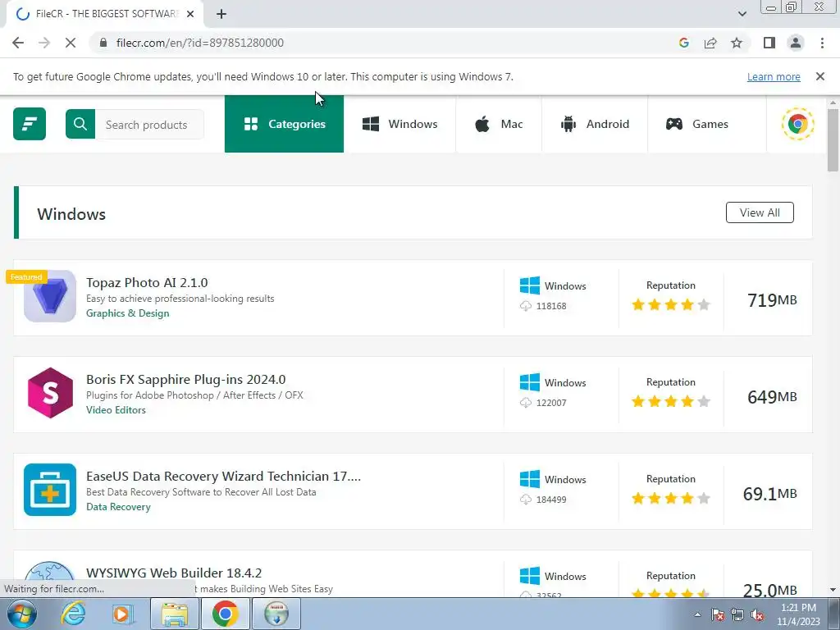Image resolution: width=840 pixels, height=630 pixels.
Task: Click reputation stars for Boris FX Sapphire
Action: [671, 401]
